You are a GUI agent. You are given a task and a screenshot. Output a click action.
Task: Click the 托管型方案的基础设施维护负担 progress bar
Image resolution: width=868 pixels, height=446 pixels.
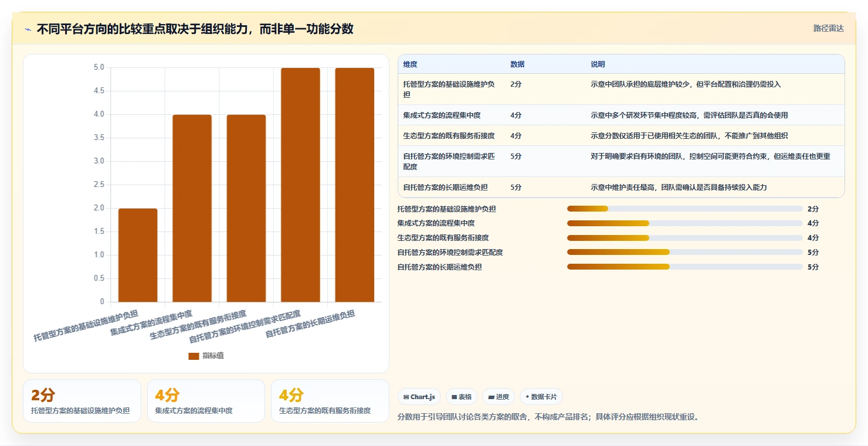pyautogui.click(x=685, y=209)
